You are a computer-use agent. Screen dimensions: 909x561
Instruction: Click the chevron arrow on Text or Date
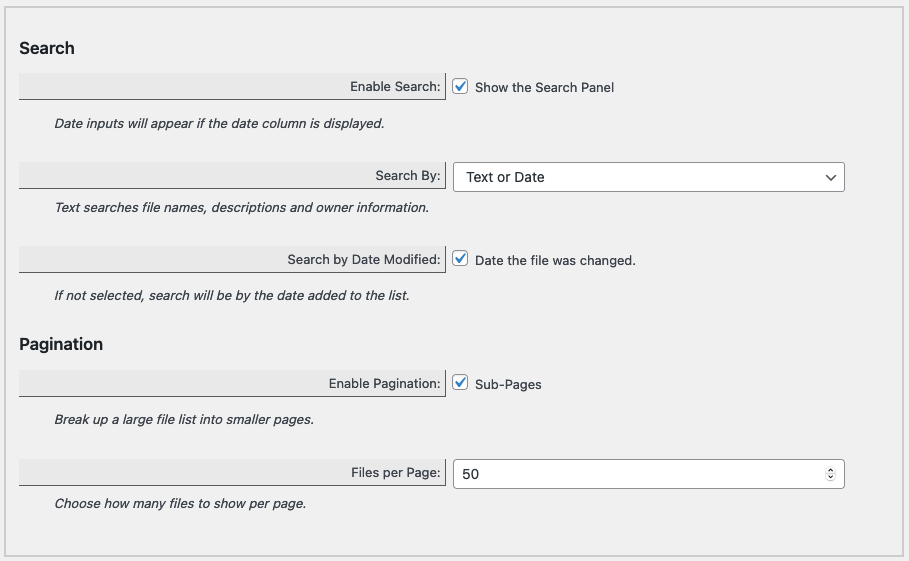coord(831,177)
